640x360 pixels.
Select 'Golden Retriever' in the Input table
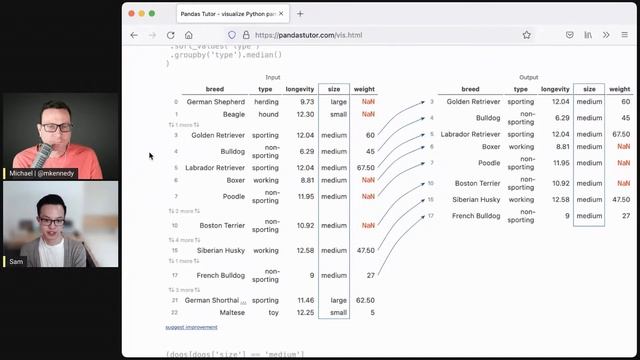[x=218, y=135]
